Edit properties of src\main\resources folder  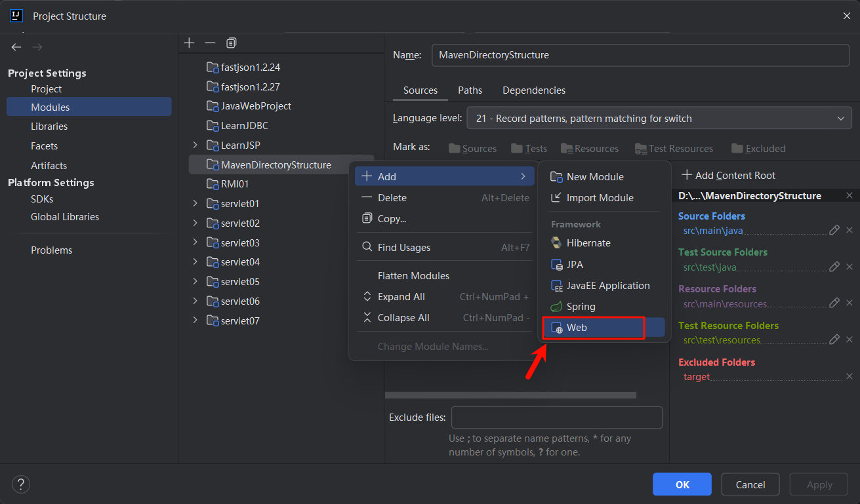click(834, 303)
